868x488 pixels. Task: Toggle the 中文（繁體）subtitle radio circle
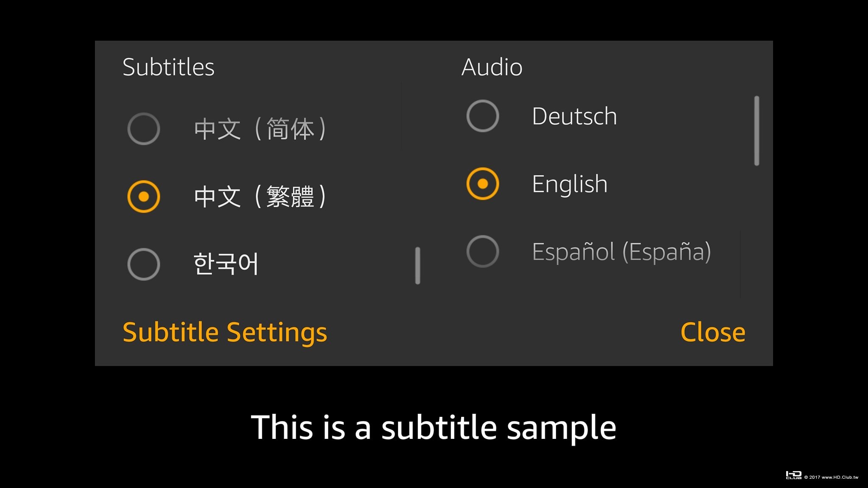[x=144, y=197]
